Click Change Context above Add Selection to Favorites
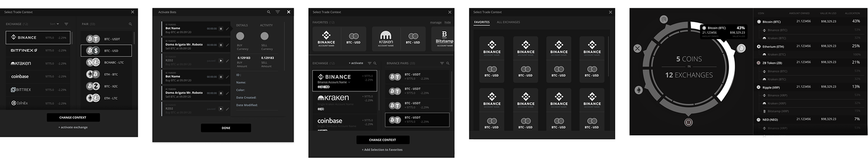Screen dimensions: 868x167 382,140
